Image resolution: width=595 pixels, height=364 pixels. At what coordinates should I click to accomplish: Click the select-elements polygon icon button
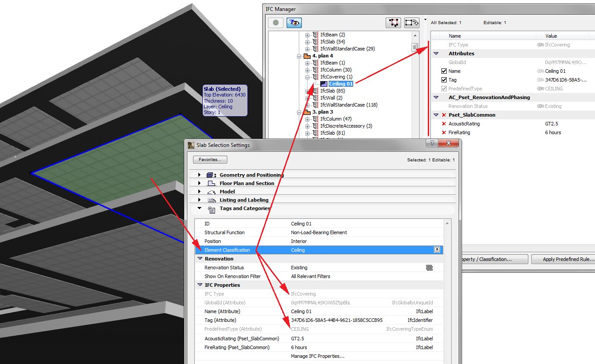[393, 23]
